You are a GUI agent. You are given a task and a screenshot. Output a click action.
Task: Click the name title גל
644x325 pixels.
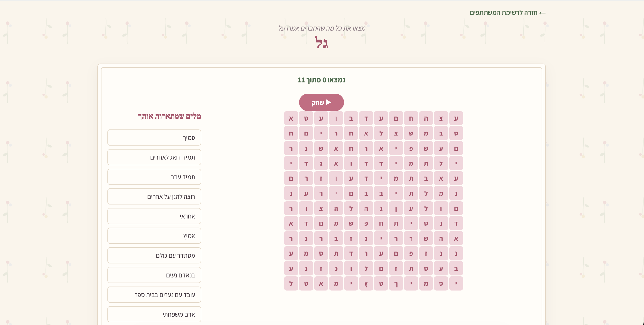[x=321, y=43]
